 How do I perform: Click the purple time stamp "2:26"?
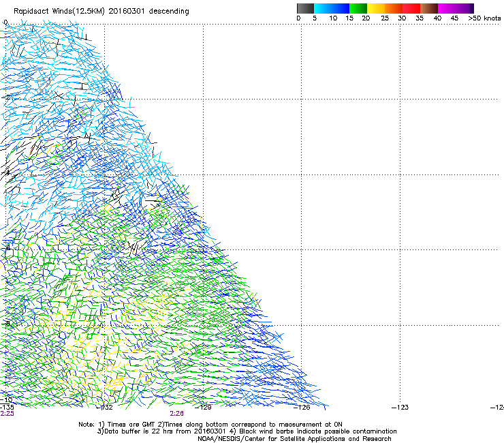point(177,414)
